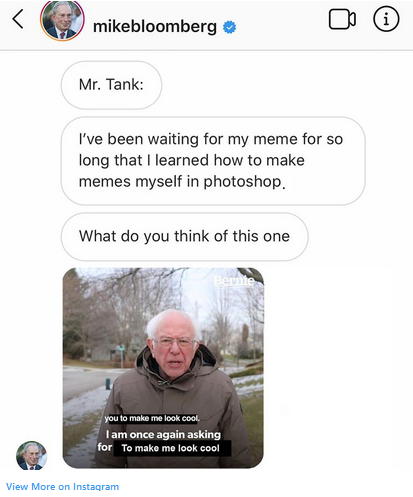Tap the Bernie watermark on the meme
This screenshot has width=413, height=497.
pos(234,281)
